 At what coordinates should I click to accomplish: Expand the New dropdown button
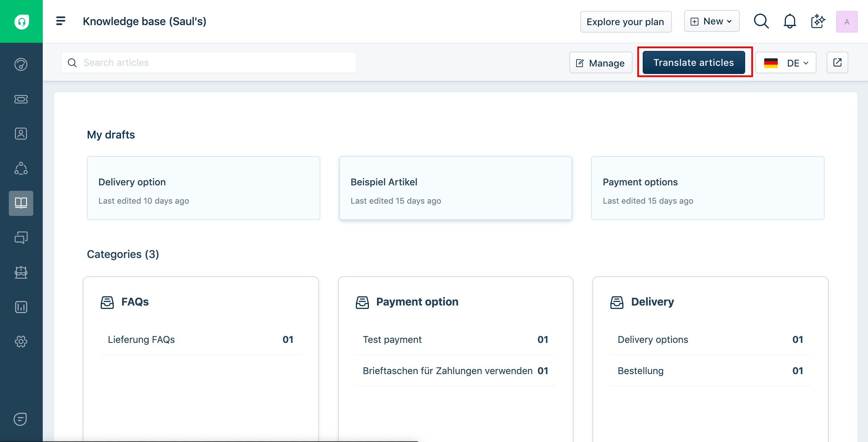[712, 21]
